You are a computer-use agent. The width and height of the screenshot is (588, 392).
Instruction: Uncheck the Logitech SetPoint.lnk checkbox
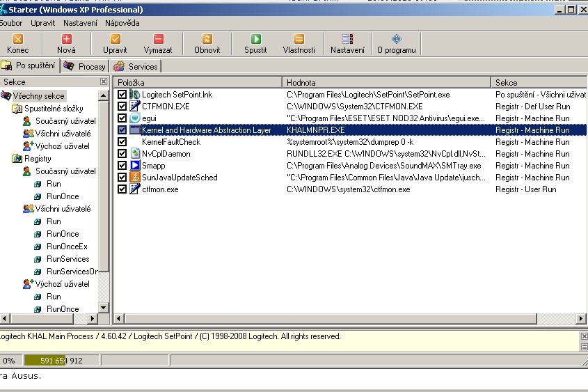click(x=122, y=95)
